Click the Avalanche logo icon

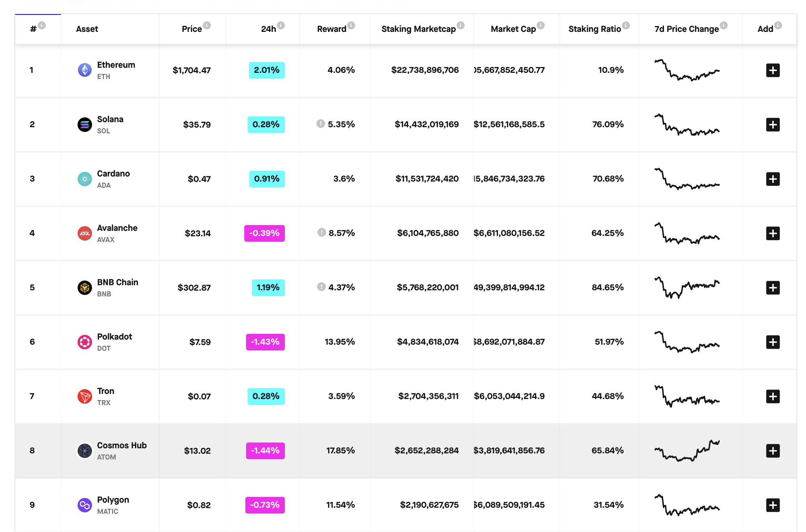click(x=85, y=233)
